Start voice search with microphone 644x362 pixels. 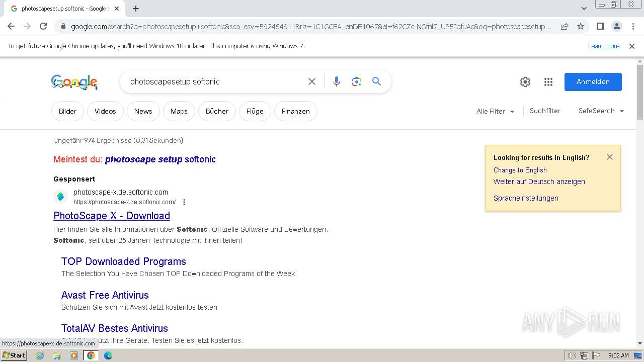tap(337, 81)
